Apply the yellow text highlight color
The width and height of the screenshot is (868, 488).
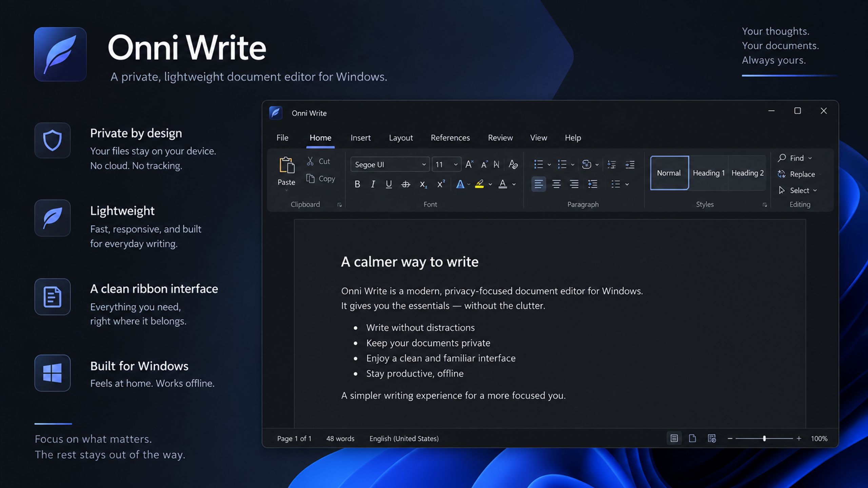479,184
